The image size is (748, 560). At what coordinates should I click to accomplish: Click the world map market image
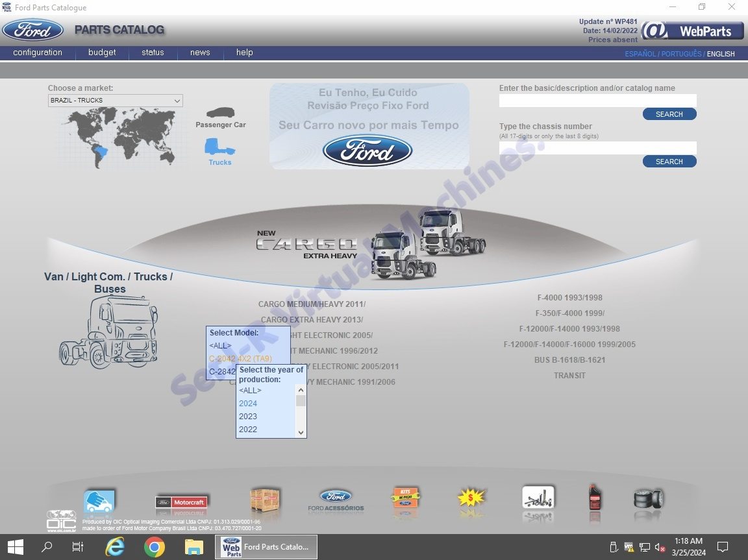(x=119, y=138)
